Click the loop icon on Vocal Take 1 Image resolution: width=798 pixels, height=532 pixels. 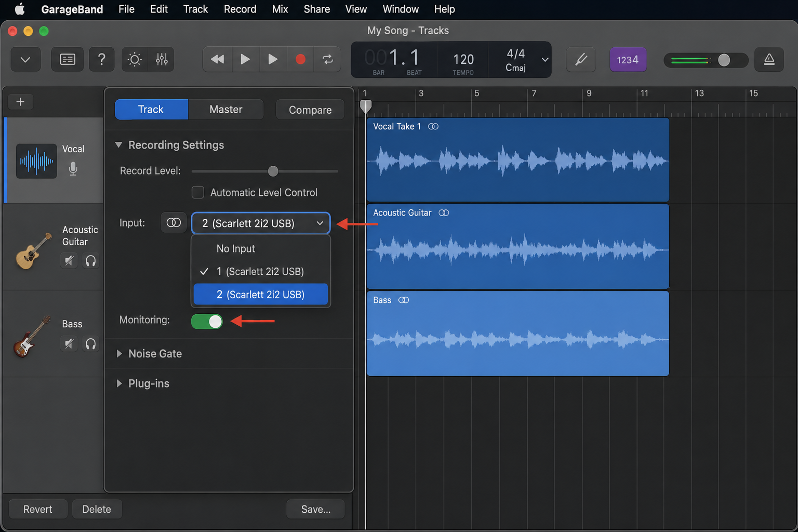433,126
